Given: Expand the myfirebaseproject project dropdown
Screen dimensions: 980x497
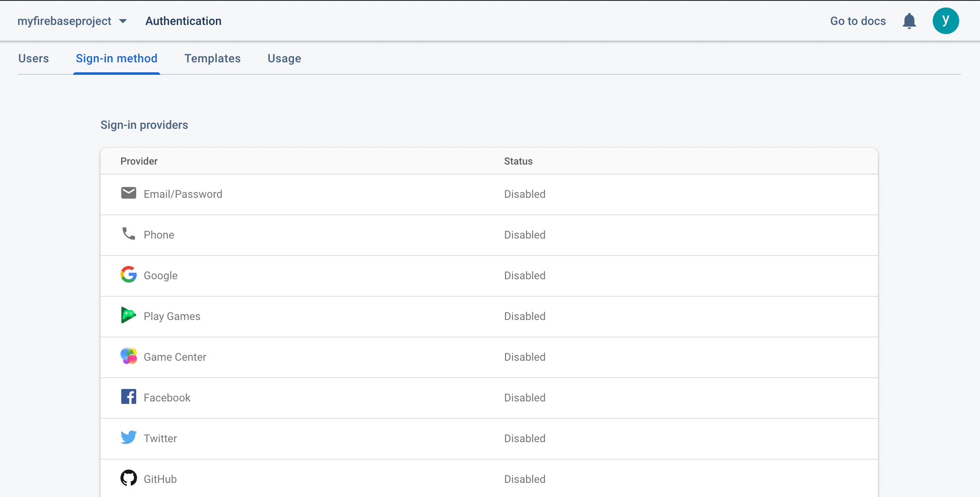Looking at the screenshot, I should 123,21.
